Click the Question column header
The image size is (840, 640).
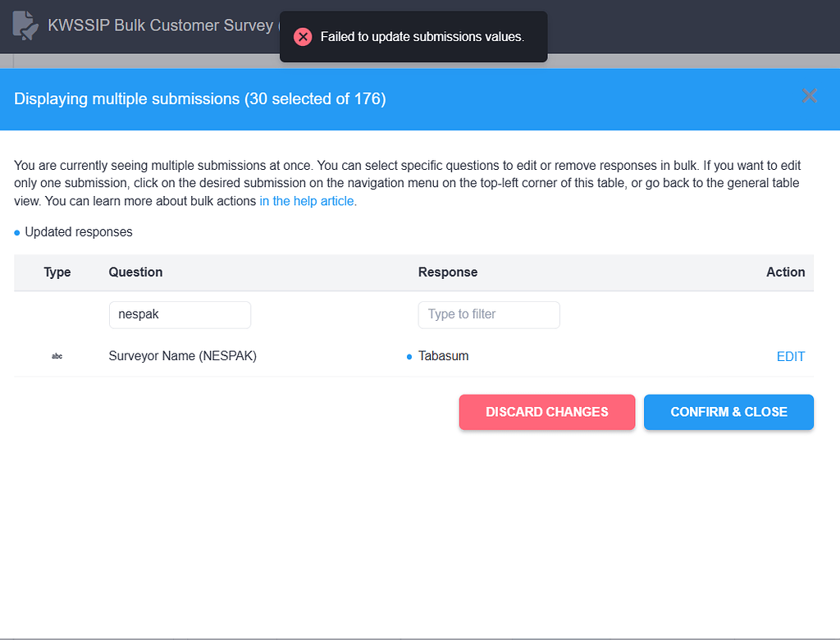point(135,272)
